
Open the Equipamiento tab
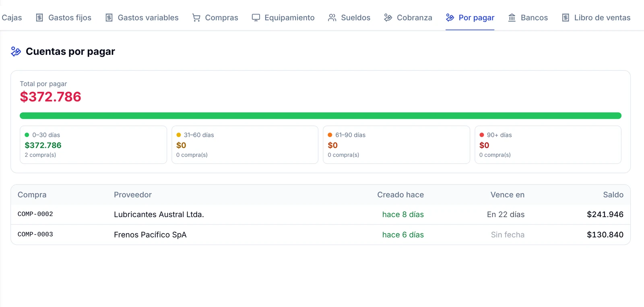pos(283,18)
